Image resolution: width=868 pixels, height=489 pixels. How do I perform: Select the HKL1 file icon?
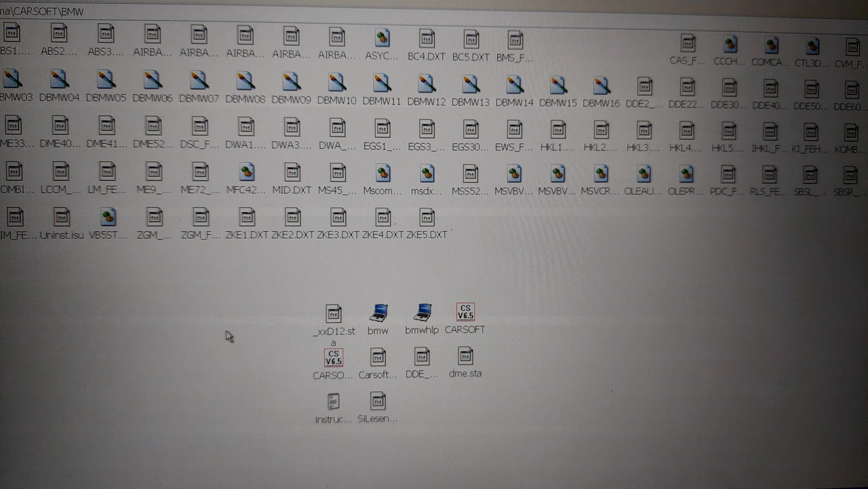(x=558, y=130)
